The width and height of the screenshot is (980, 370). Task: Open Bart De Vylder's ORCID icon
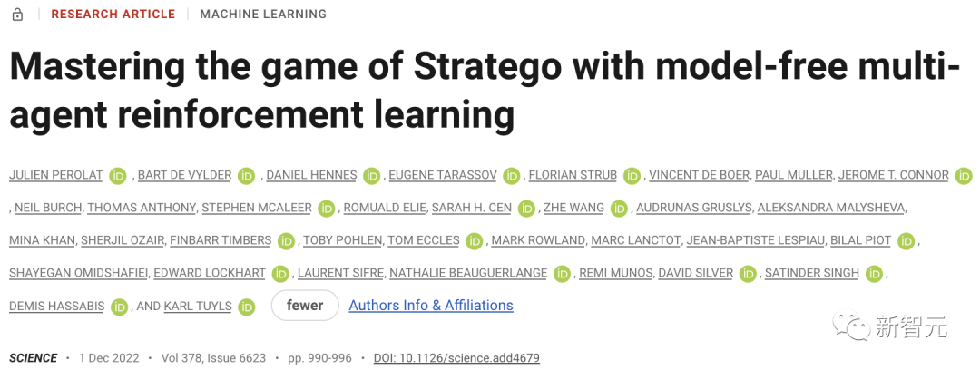click(x=247, y=176)
